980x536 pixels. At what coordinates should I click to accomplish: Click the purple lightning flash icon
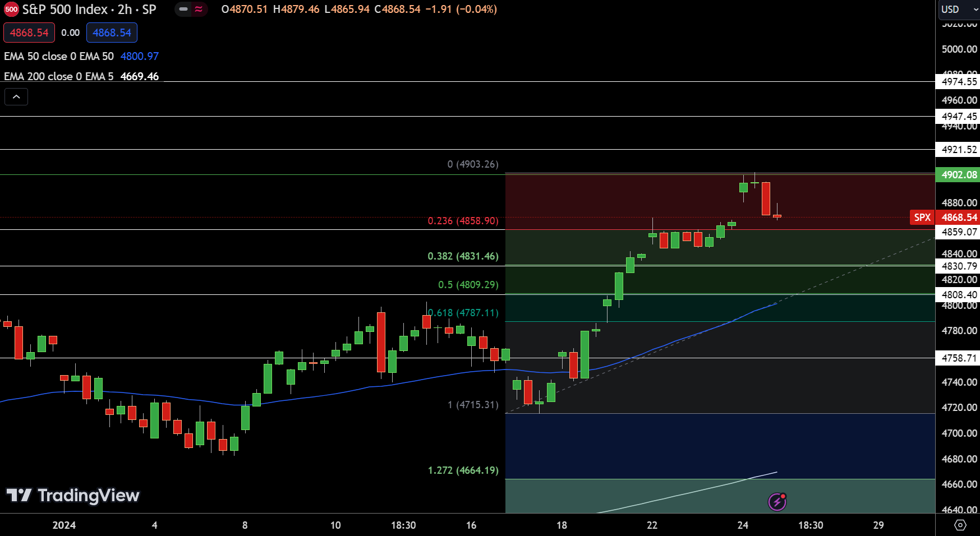coord(777,502)
